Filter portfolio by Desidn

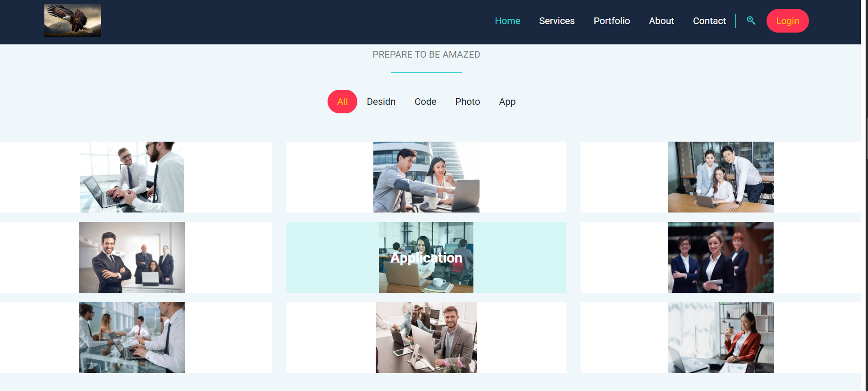coord(381,102)
